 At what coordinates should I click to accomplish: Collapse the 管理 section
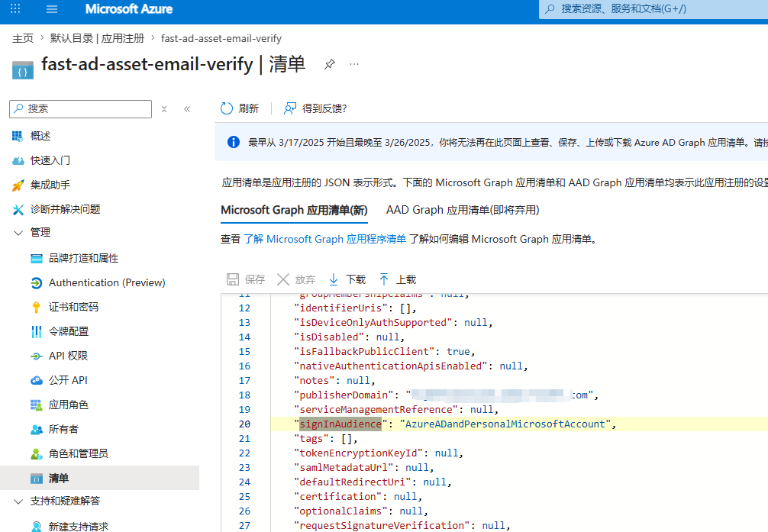[x=18, y=232]
